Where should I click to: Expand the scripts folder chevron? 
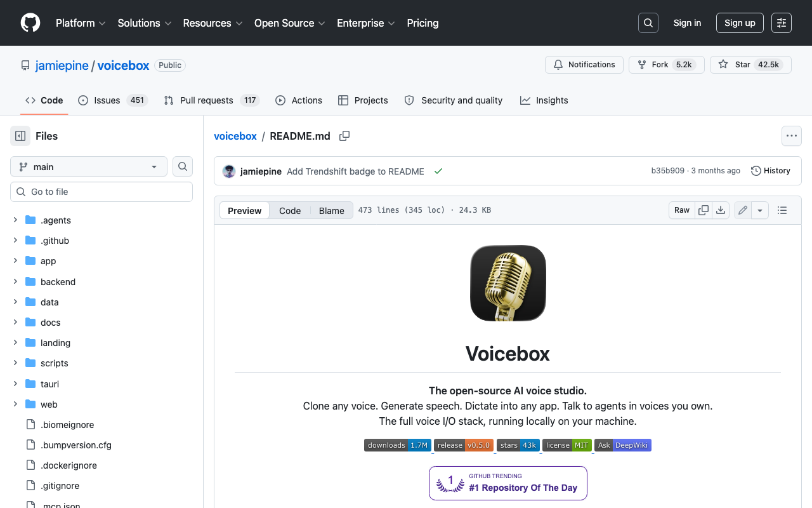coord(15,363)
